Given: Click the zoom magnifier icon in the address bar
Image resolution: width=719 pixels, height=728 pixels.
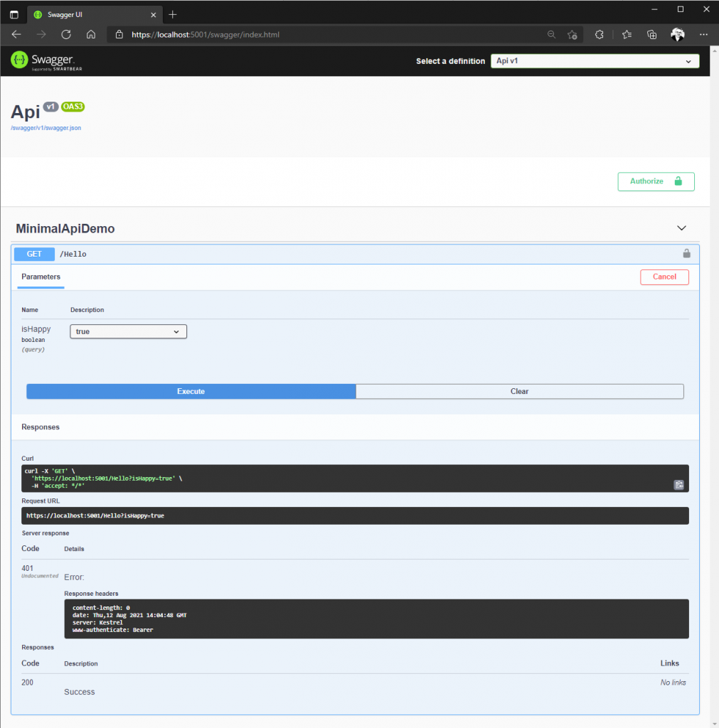Looking at the screenshot, I should click(x=552, y=34).
